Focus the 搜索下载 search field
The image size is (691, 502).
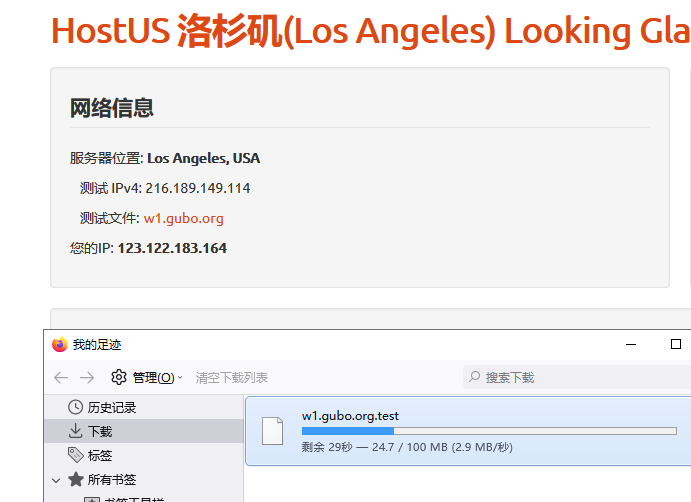click(x=577, y=377)
